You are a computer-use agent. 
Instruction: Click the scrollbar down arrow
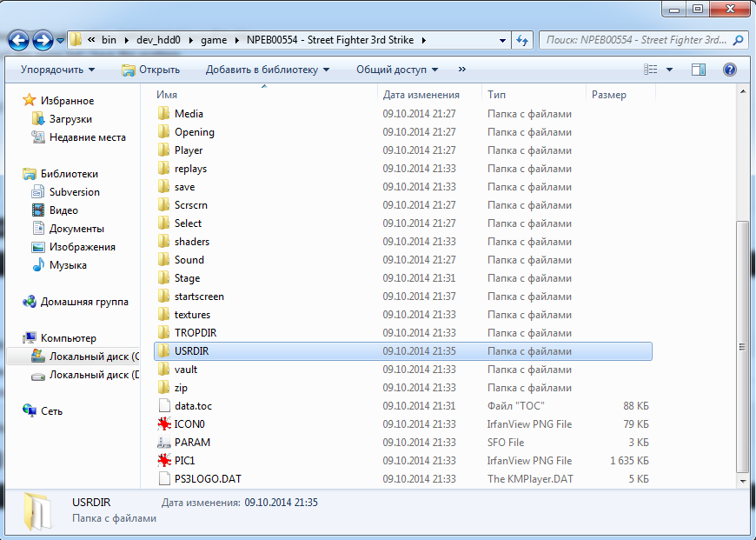click(742, 481)
